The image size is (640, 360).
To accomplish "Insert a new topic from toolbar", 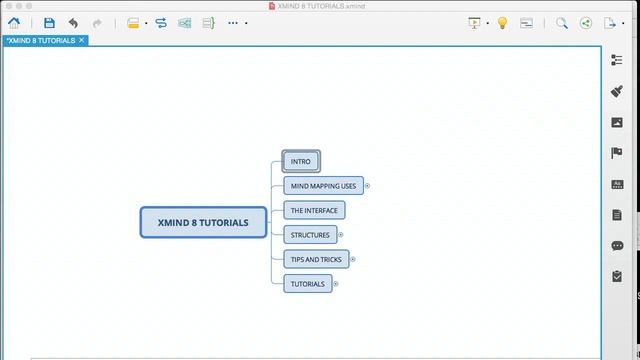I will [133, 23].
